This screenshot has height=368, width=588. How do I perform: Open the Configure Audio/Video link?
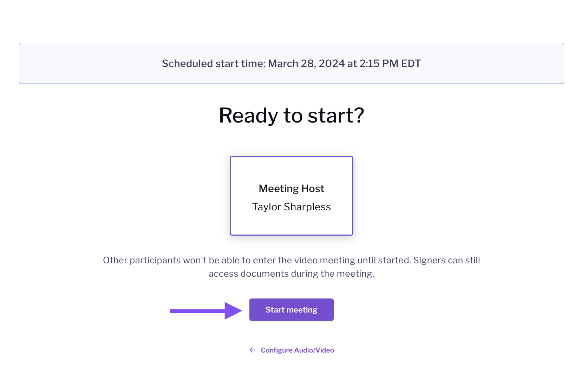click(x=292, y=350)
